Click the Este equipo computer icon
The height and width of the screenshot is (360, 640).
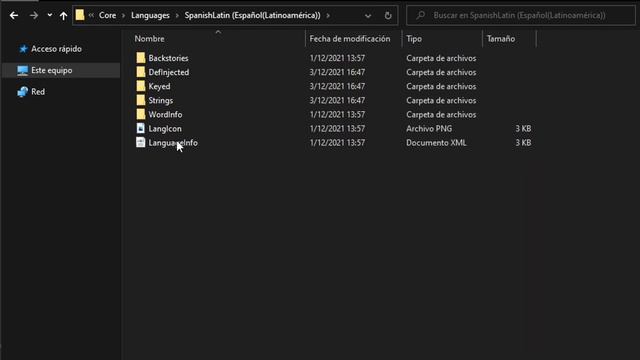(x=22, y=71)
